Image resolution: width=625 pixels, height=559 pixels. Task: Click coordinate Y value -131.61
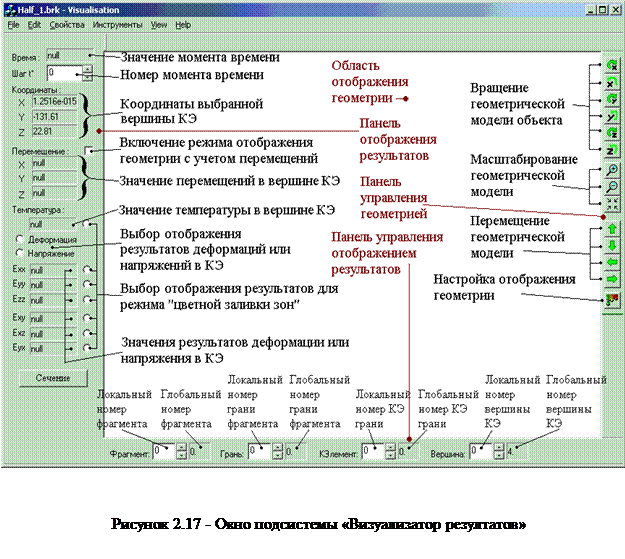[54, 116]
